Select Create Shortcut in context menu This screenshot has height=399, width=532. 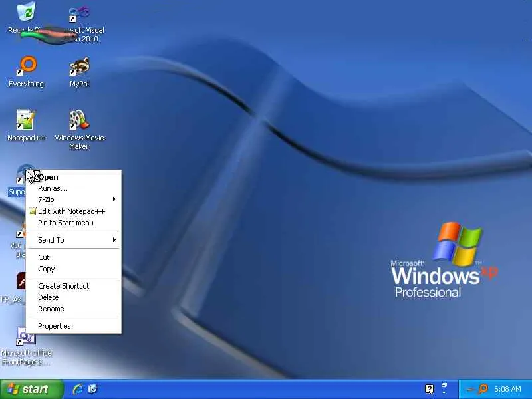[74, 286]
